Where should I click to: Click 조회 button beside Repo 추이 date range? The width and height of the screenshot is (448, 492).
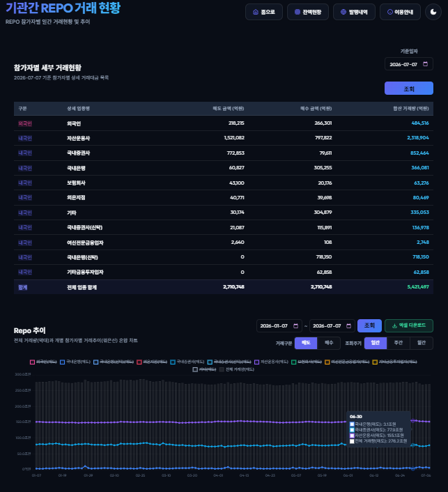coord(369,325)
